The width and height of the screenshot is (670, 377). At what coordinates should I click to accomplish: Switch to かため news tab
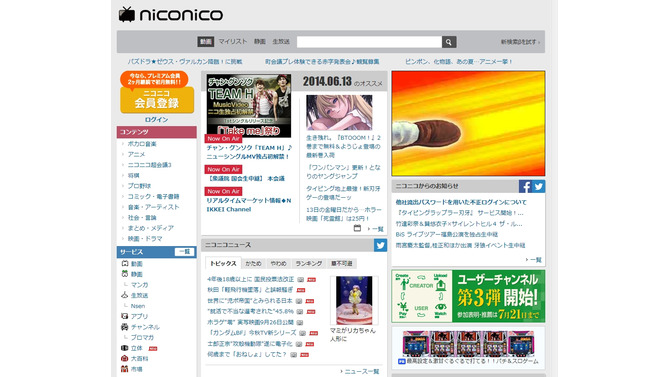(253, 264)
